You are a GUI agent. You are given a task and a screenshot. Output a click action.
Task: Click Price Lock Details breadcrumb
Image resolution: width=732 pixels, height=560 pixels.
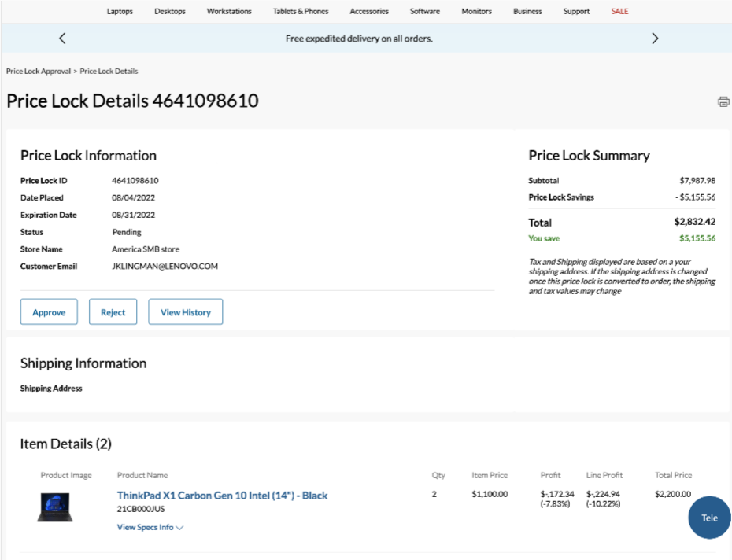point(109,72)
